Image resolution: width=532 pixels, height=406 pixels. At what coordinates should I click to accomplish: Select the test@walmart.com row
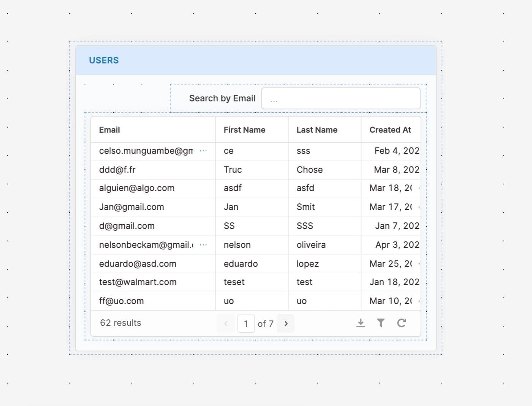[x=138, y=282]
